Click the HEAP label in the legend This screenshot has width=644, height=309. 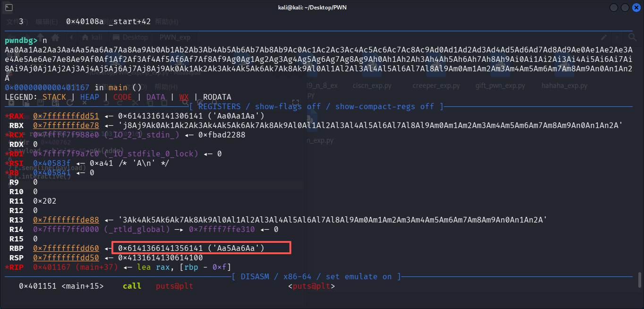pos(90,97)
